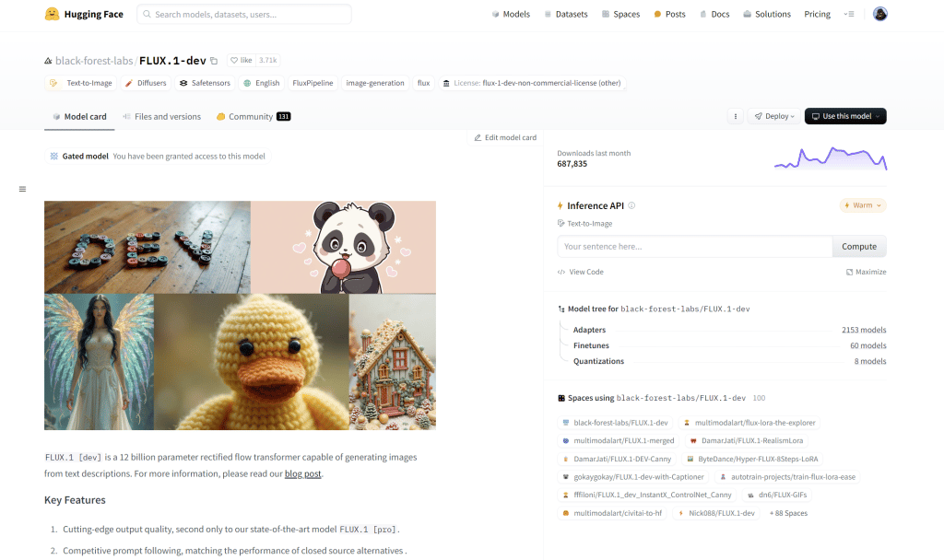Switch to the Community tab

pyautogui.click(x=254, y=117)
